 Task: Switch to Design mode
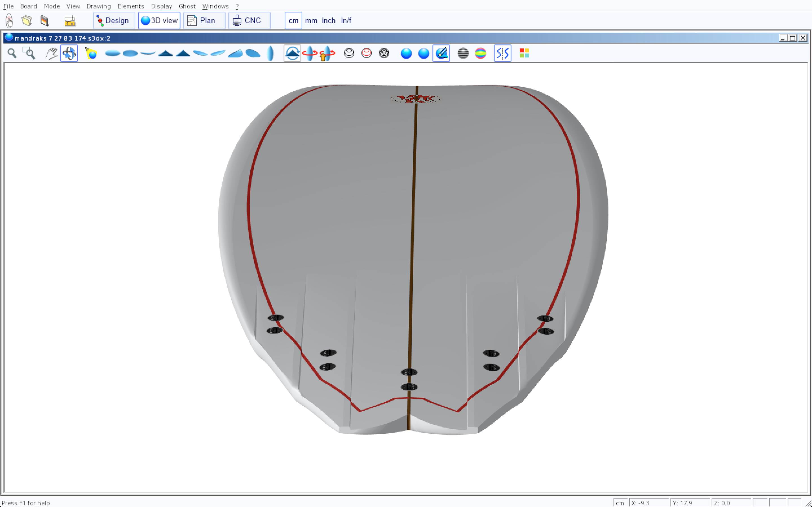coord(114,21)
